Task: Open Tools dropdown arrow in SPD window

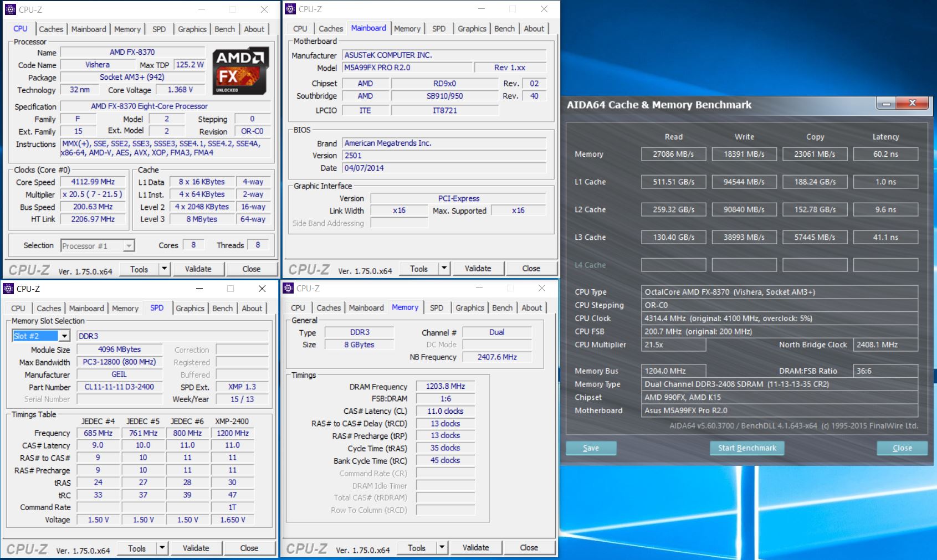Action: point(162,548)
